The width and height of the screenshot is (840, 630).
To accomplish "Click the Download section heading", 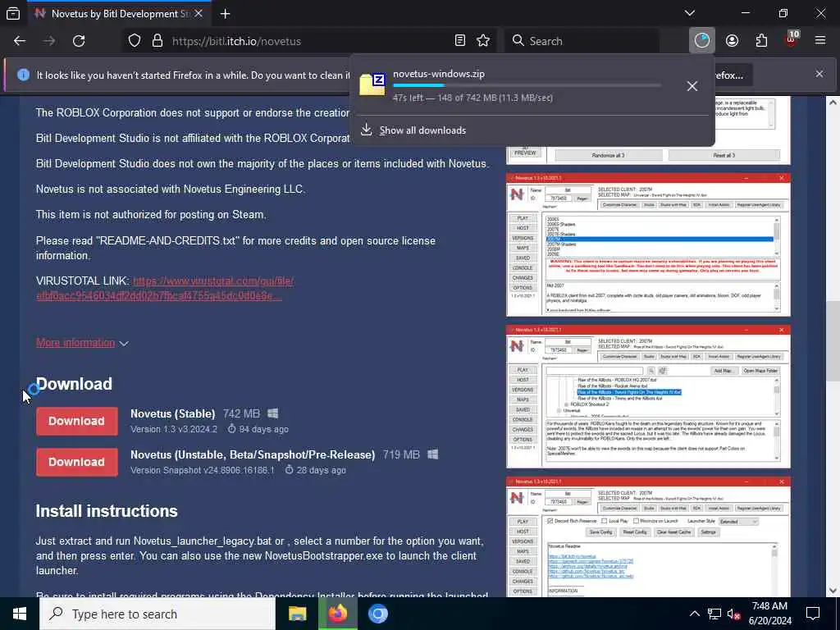I will (74, 384).
